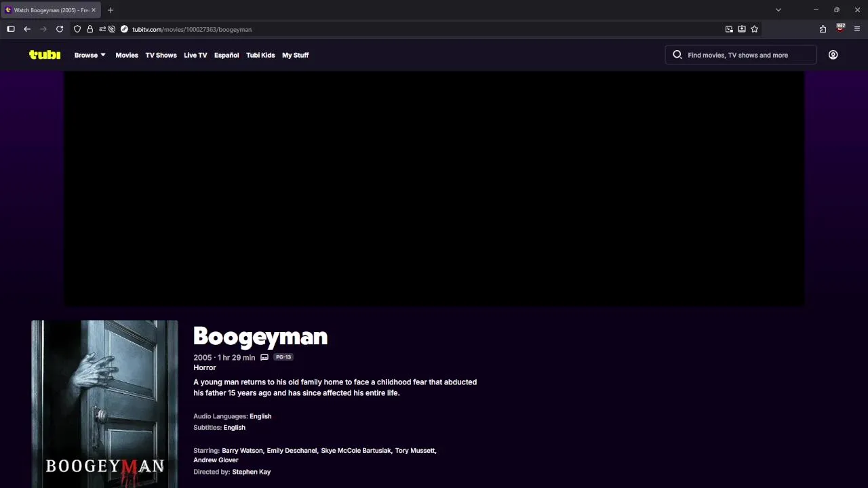This screenshot has height=488, width=868.
Task: Click the Horror genre link
Action: 205,367
